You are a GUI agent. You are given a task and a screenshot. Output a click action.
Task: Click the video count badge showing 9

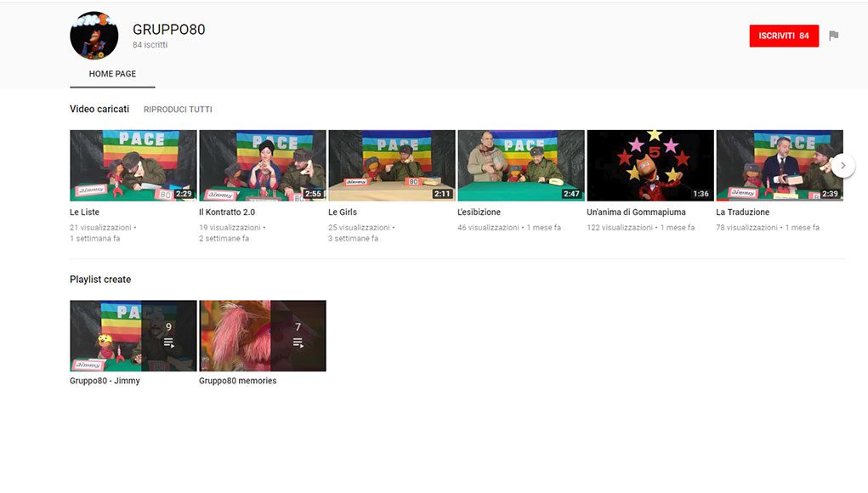tap(168, 326)
